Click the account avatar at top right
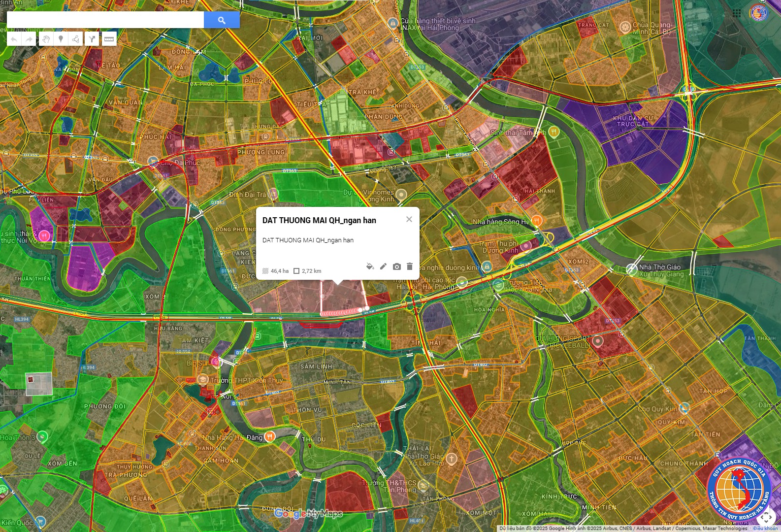This screenshot has width=781, height=532. click(x=759, y=13)
